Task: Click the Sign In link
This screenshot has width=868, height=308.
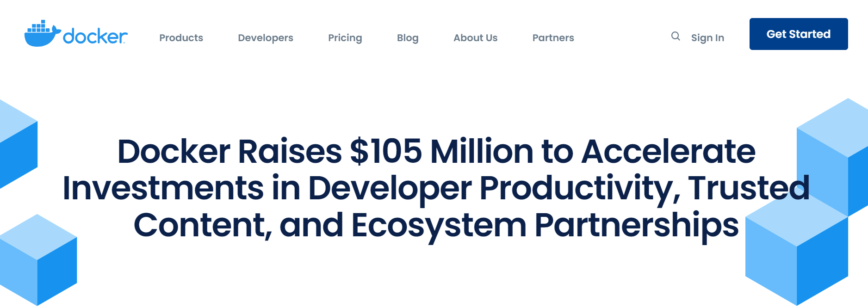Action: pos(707,38)
